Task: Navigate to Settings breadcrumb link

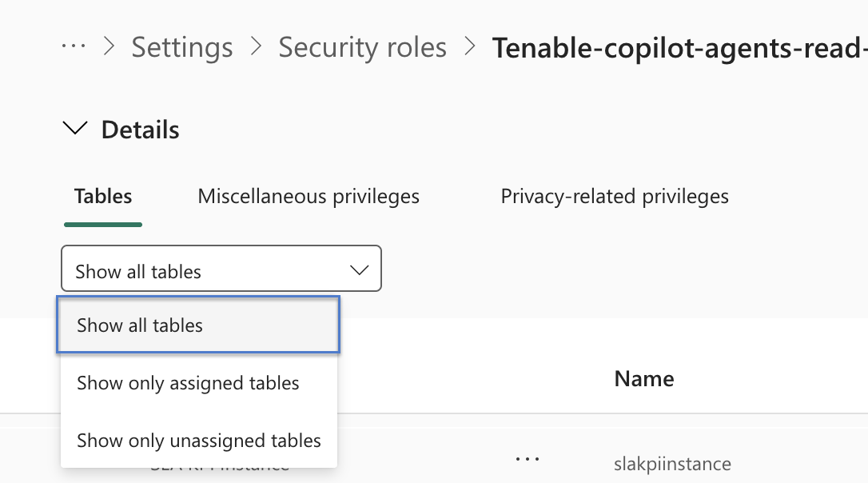Action: click(x=181, y=47)
